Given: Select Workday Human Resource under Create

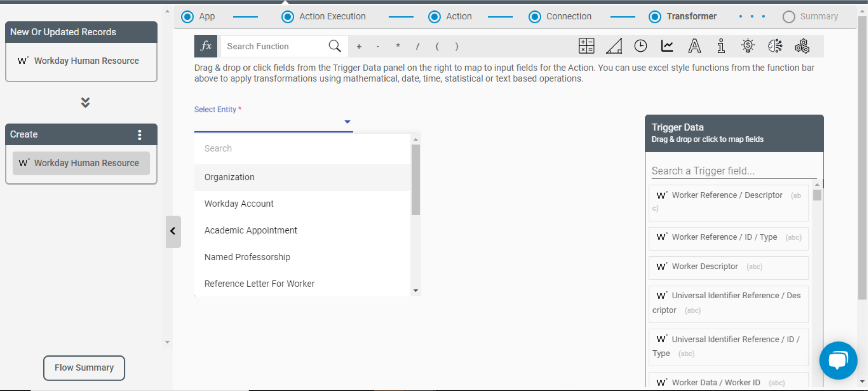Looking at the screenshot, I should click(81, 163).
